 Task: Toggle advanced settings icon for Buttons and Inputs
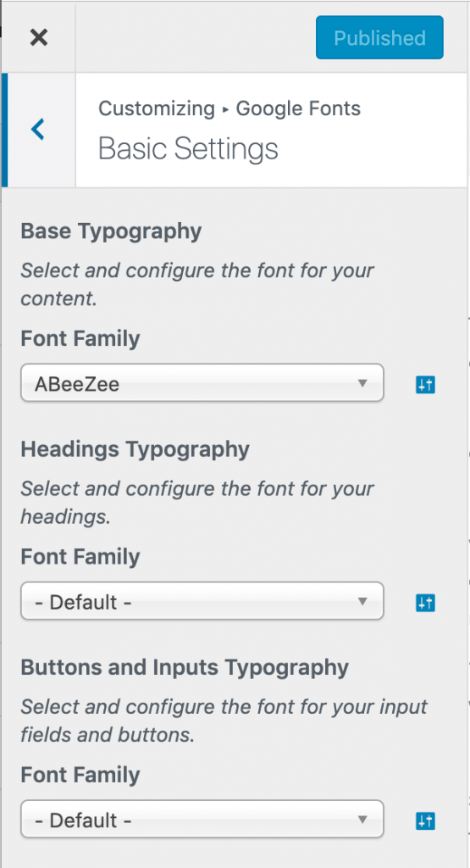tap(425, 821)
